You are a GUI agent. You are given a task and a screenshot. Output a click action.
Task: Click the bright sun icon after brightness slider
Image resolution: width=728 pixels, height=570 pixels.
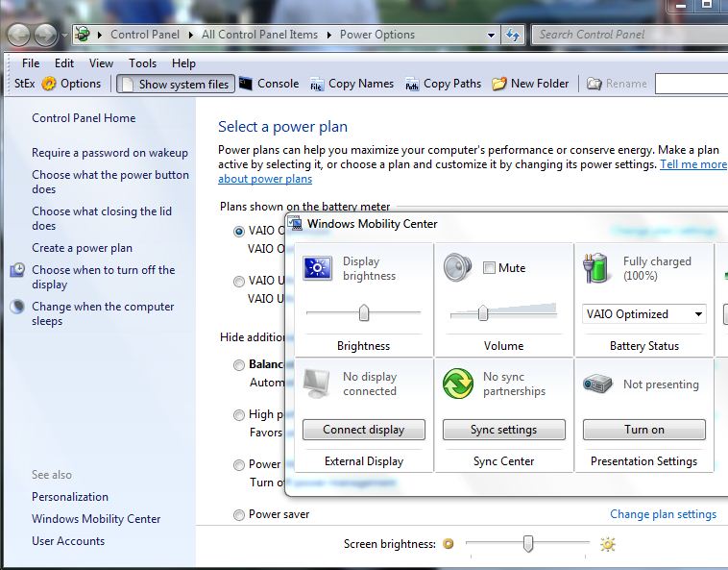(608, 543)
